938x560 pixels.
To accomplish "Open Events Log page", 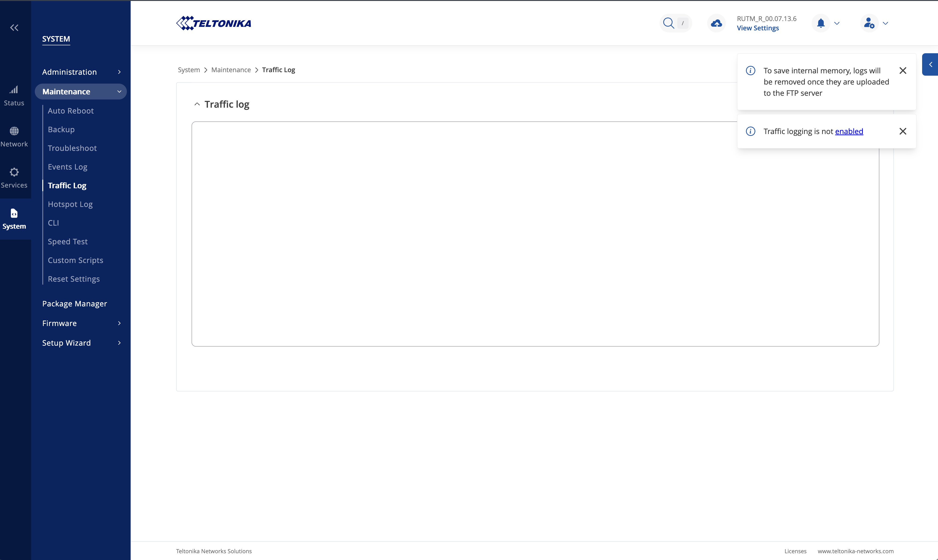I will (x=68, y=167).
